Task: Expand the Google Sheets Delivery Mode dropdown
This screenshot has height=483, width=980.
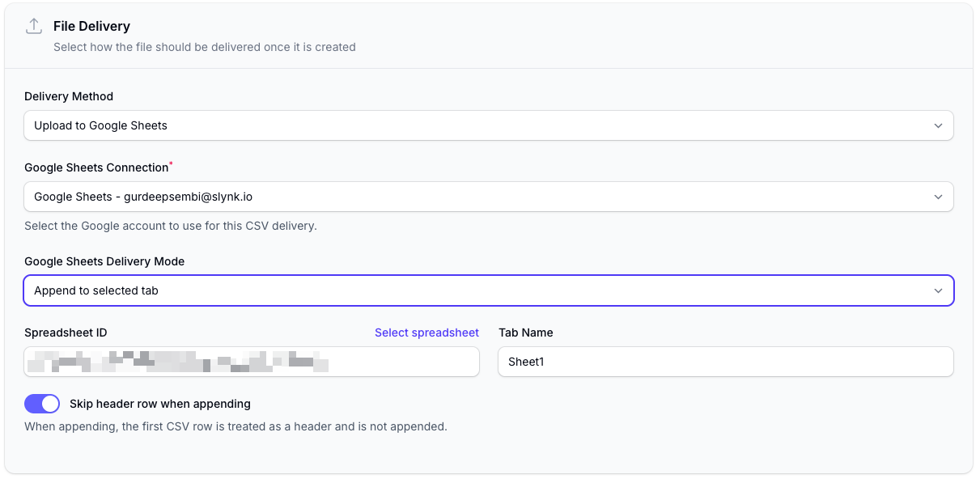Action: (x=489, y=290)
